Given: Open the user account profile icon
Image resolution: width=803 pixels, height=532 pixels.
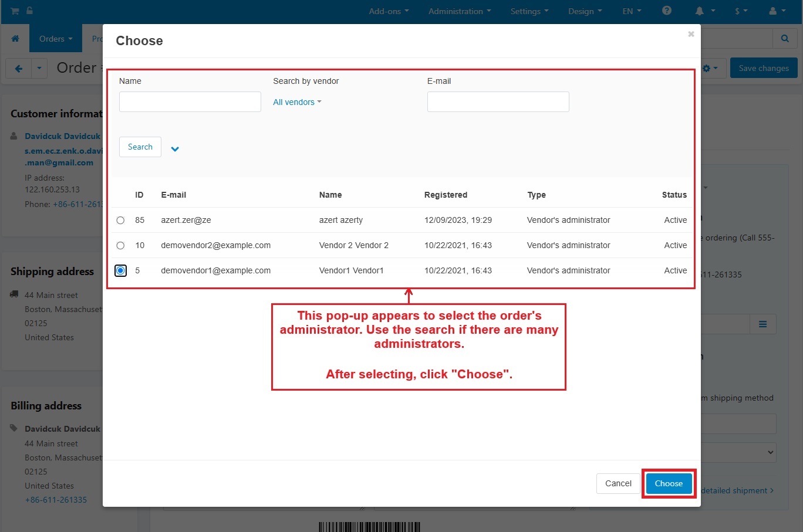Looking at the screenshot, I should click(x=776, y=11).
